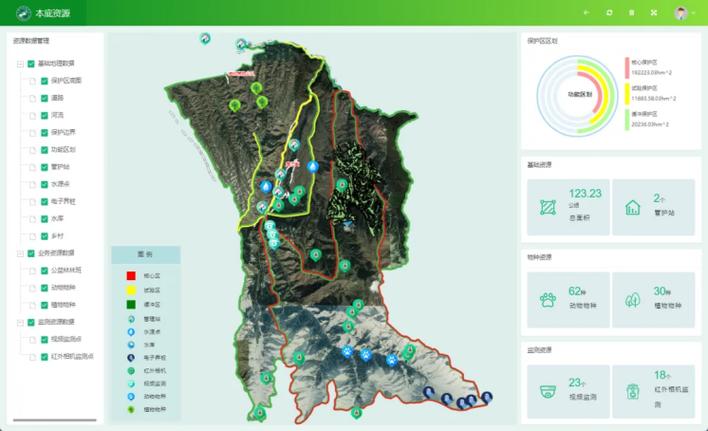Toggle the 功能区划 checkbox

coord(44,150)
